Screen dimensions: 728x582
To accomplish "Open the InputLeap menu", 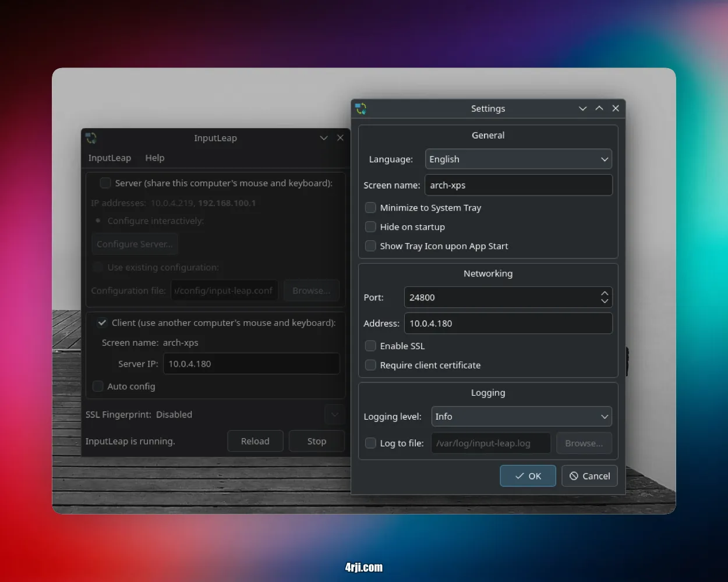I will (109, 158).
